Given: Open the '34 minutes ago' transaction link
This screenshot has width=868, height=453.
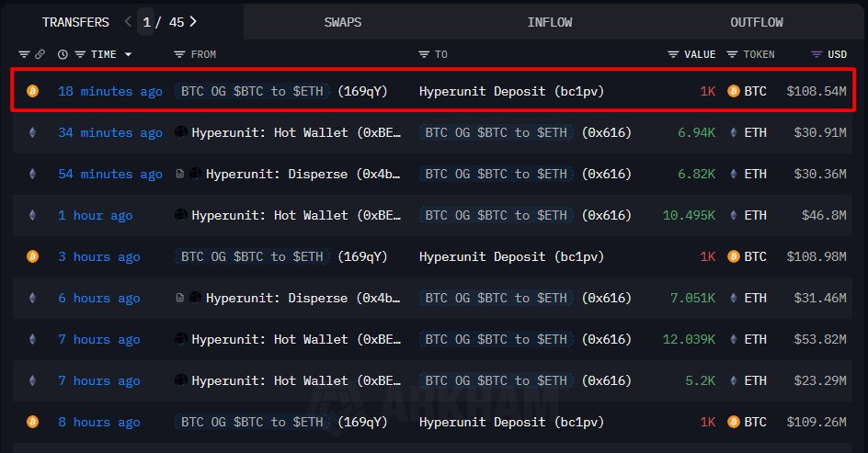Looking at the screenshot, I should tap(110, 132).
